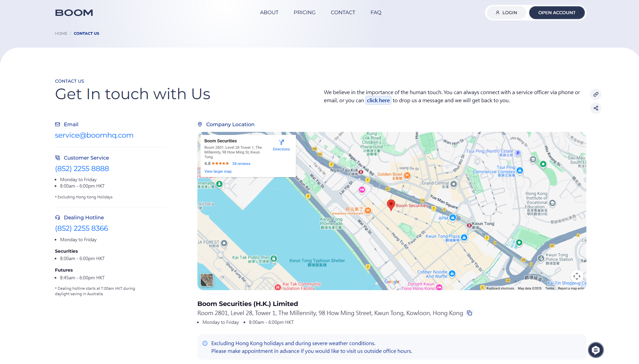This screenshot has width=639, height=364.
Task: Click Dorsett Kwun Tong hotel marker
Action: pyautogui.click(x=439, y=287)
